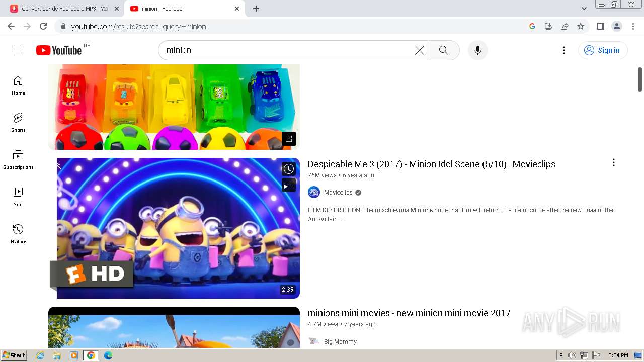644x362 pixels.
Task: Open the Movieclips channel name link
Action: pyautogui.click(x=338, y=193)
